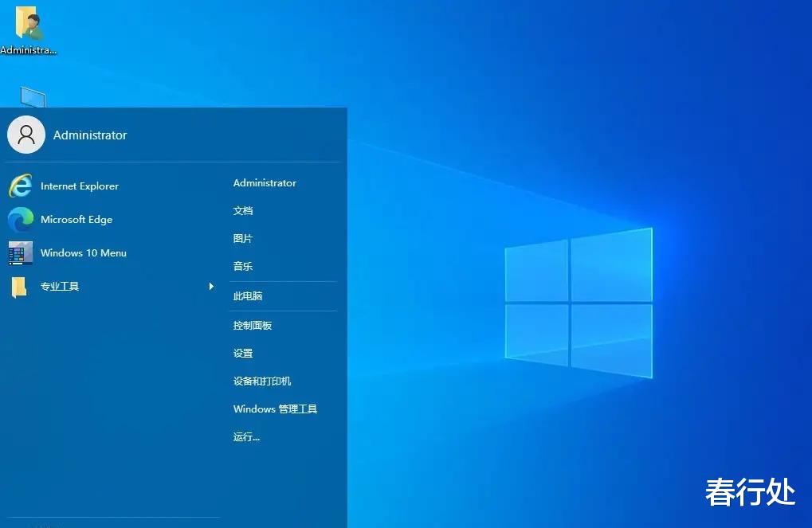This screenshot has height=528, width=812.
Task: Open 此电脑
Action: pos(247,295)
